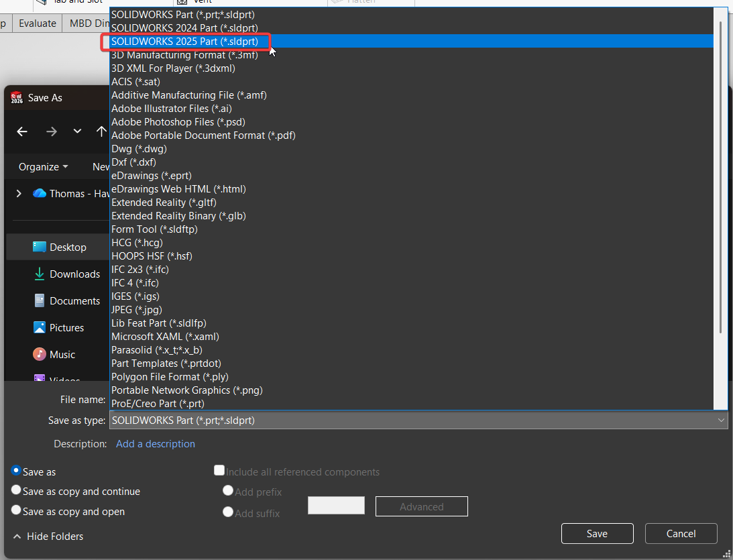Image resolution: width=733 pixels, height=560 pixels.
Task: Pick Part Templates (*.prtdot) format
Action: [411, 363]
